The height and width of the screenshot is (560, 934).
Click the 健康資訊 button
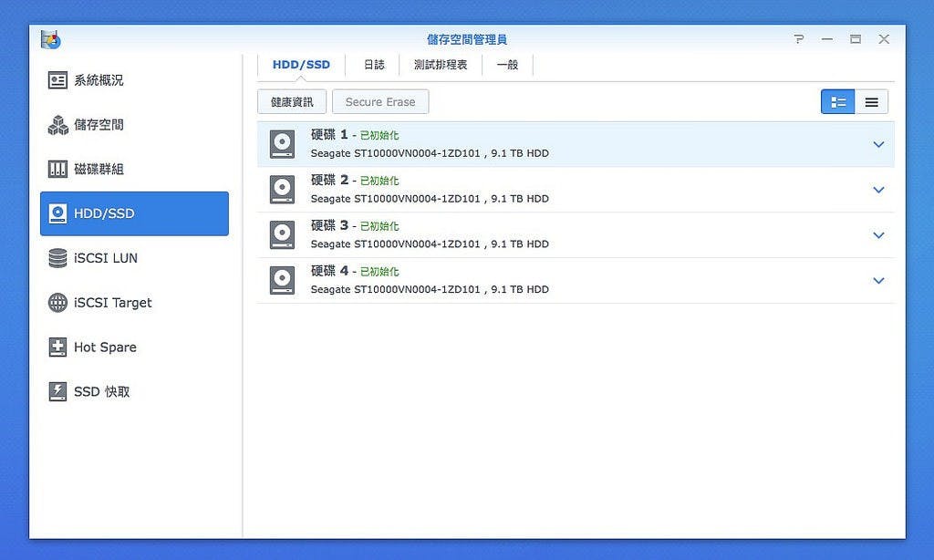292,102
